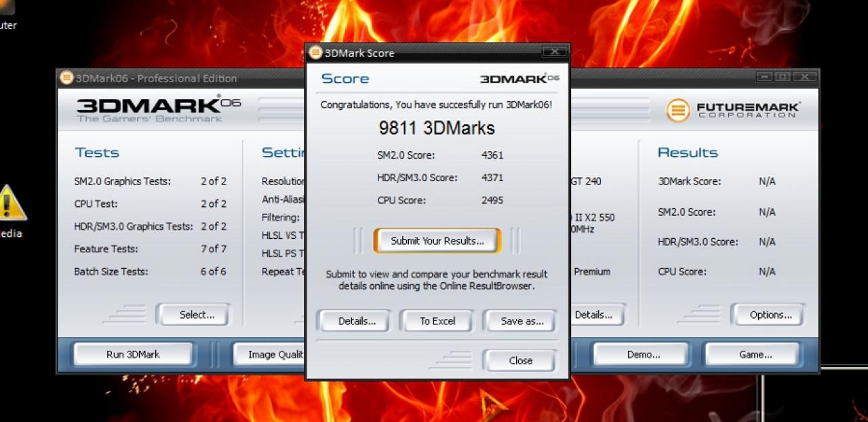The image size is (868, 422).
Task: Open the desktop icon with warning triangle
Action: point(12,202)
